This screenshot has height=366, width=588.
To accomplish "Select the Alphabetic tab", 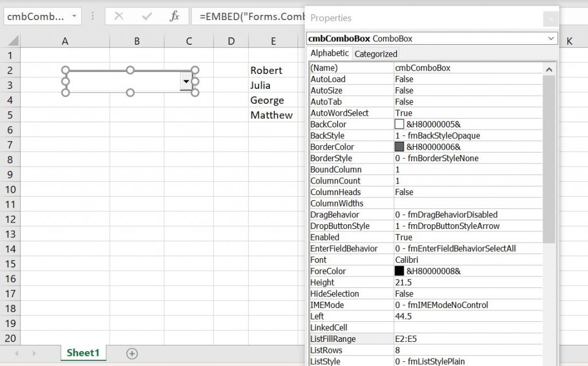I will coord(329,53).
